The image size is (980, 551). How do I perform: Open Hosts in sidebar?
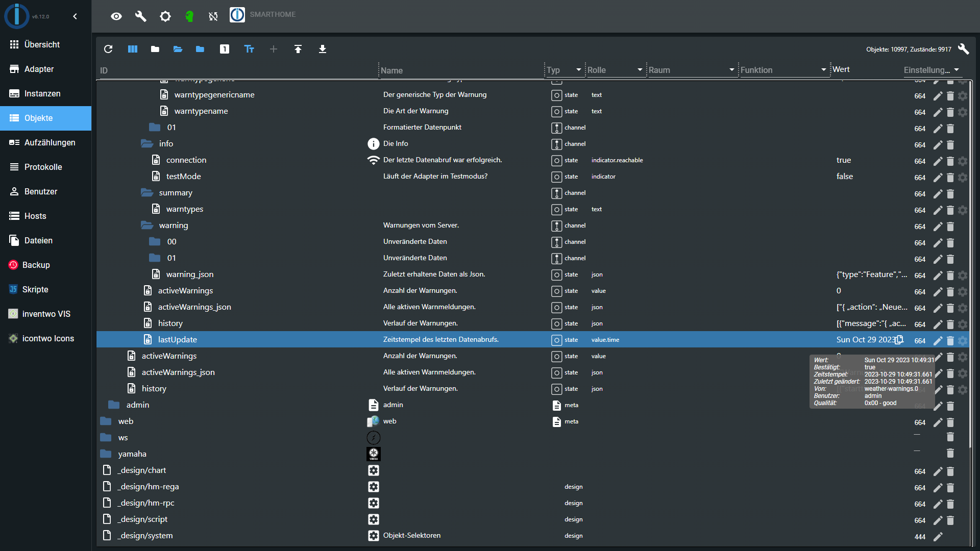(x=46, y=216)
